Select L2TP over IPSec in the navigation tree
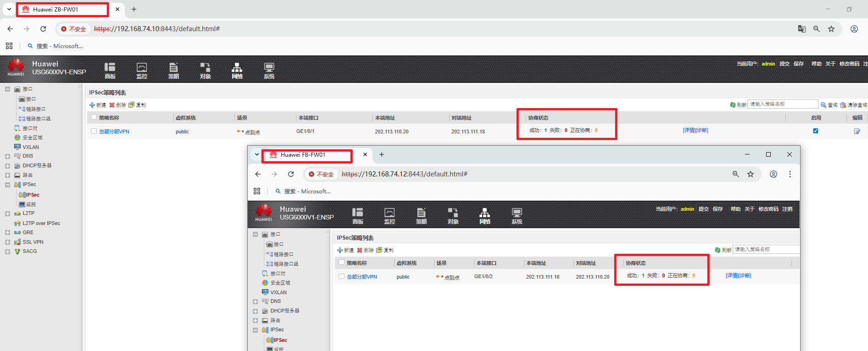Viewport: 868px width, 351px height. (41, 223)
